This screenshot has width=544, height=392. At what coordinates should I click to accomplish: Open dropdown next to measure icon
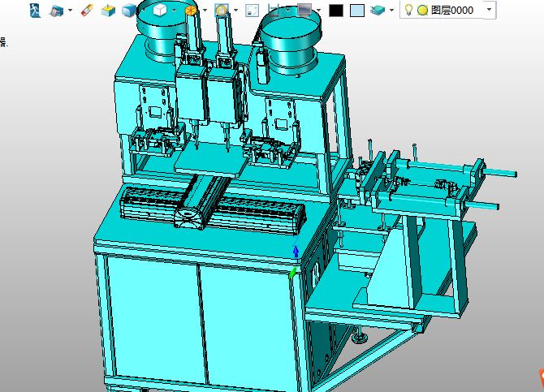tap(287, 10)
